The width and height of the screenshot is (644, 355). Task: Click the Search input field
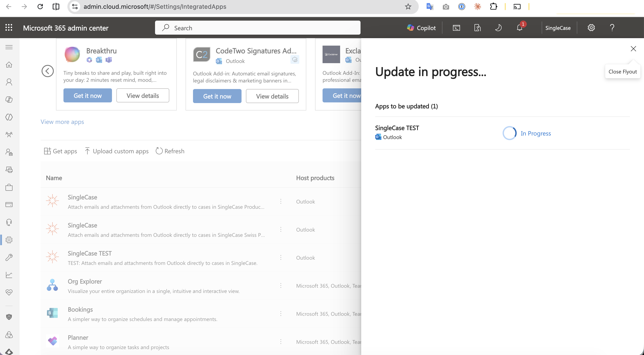(x=258, y=28)
